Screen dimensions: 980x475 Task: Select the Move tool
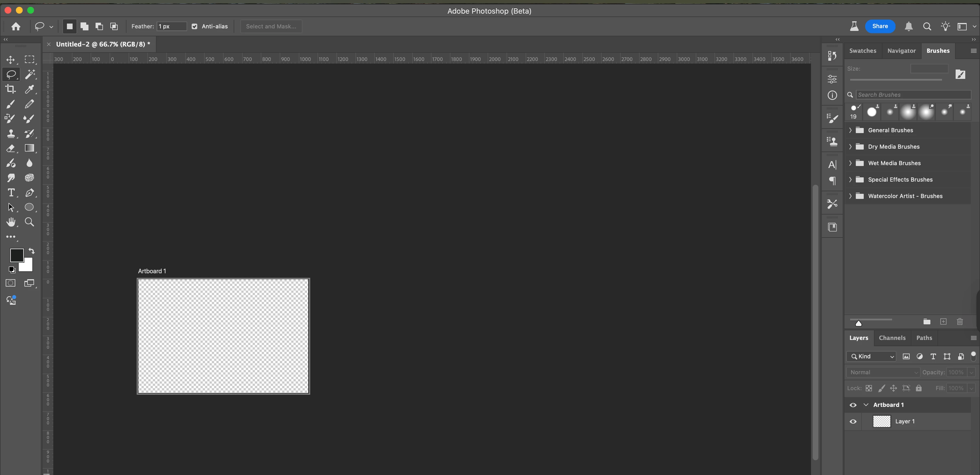click(x=11, y=60)
